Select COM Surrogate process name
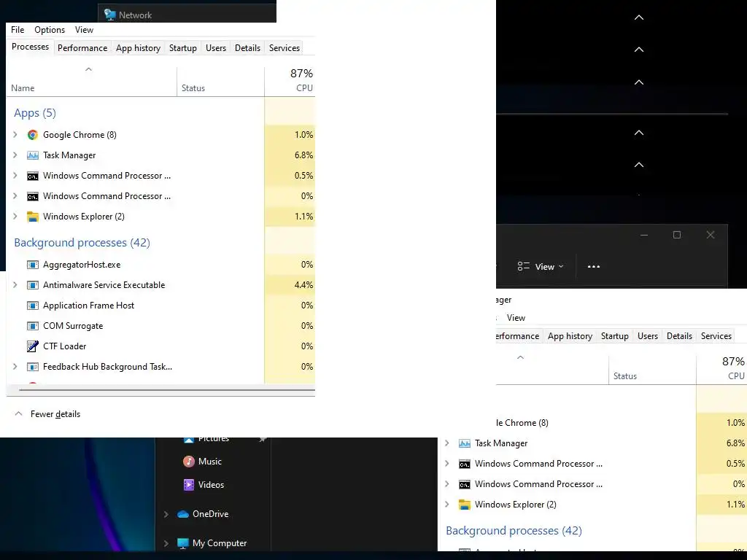This screenshot has height=560, width=747. 73,326
